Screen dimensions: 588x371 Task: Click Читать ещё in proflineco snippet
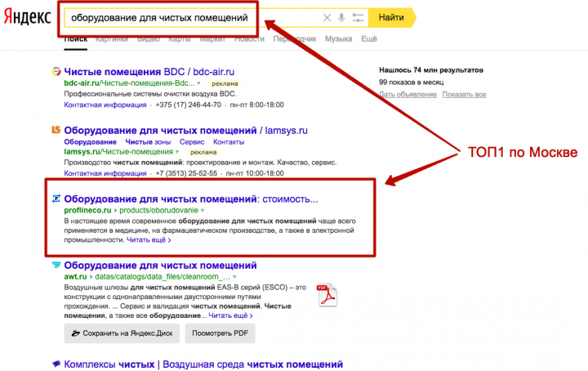[149, 239]
